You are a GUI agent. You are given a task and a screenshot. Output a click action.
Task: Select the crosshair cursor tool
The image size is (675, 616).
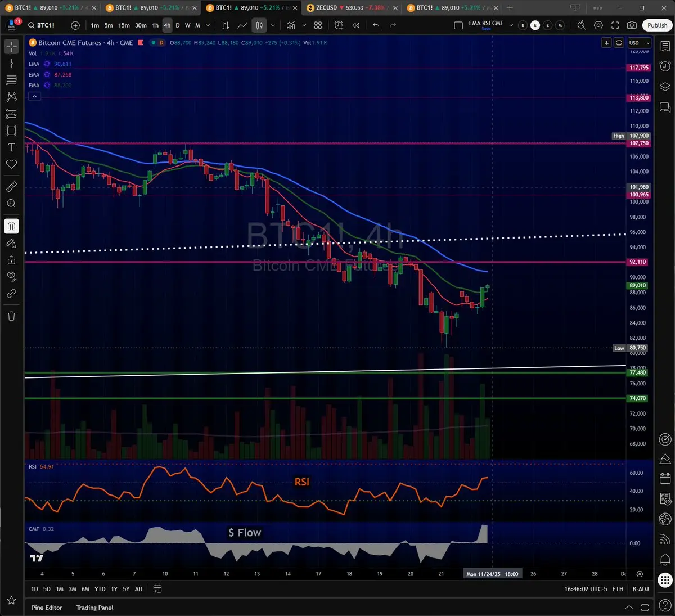click(x=11, y=46)
